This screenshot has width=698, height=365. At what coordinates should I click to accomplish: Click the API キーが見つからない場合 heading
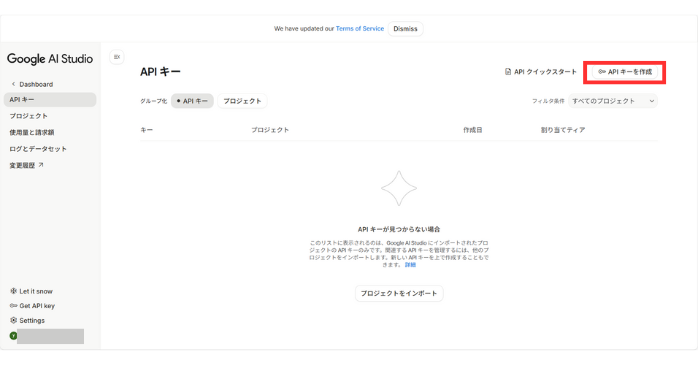[399, 229]
